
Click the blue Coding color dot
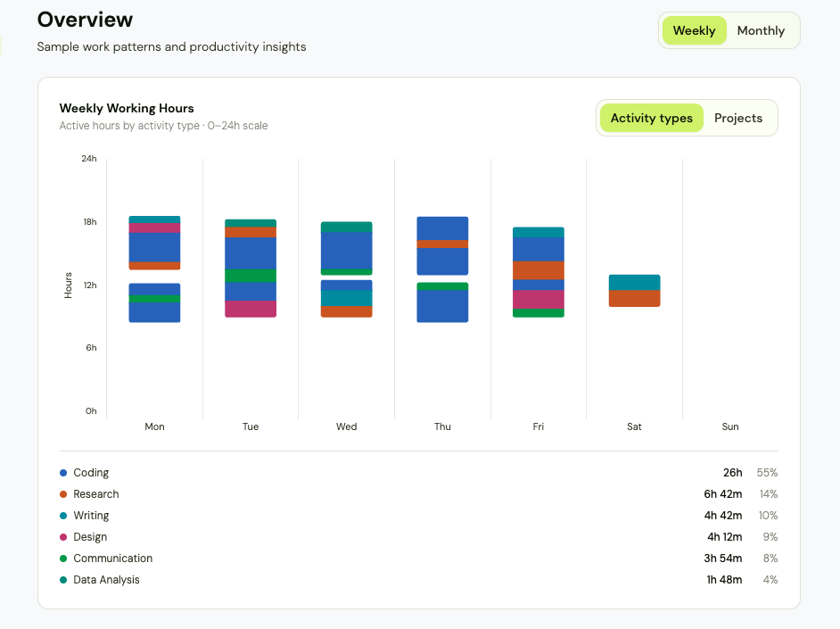click(63, 473)
